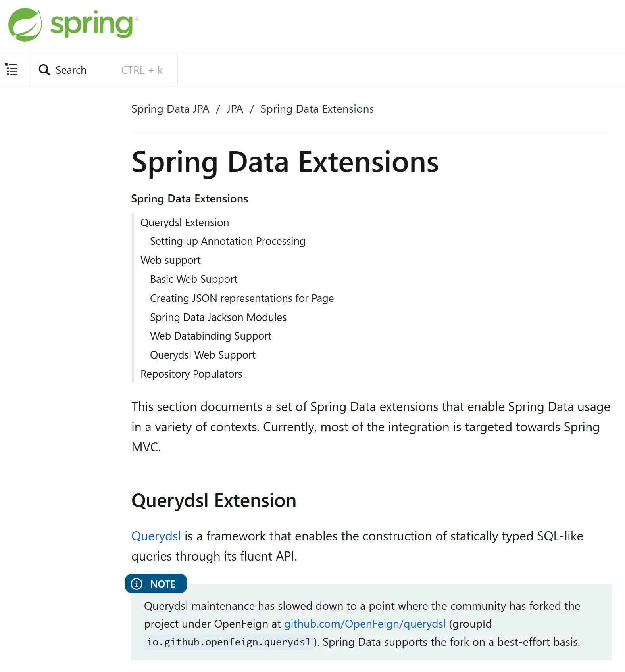Open Repository Populators section link
The height and width of the screenshot is (672, 625).
tap(191, 374)
